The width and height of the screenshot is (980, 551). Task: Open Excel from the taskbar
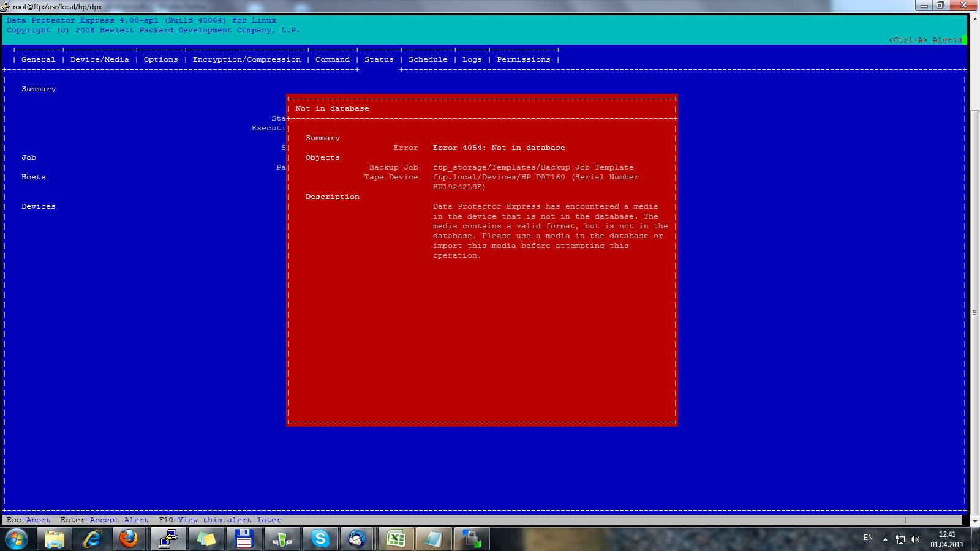click(396, 539)
